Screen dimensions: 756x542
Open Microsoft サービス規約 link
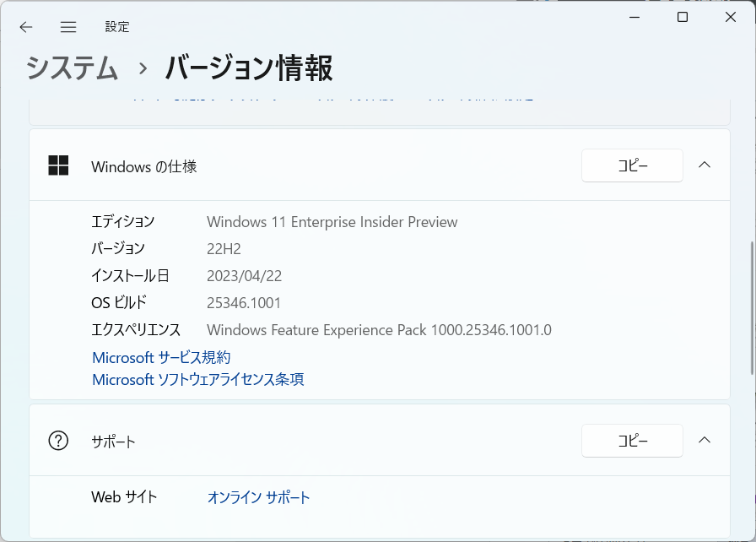(161, 357)
